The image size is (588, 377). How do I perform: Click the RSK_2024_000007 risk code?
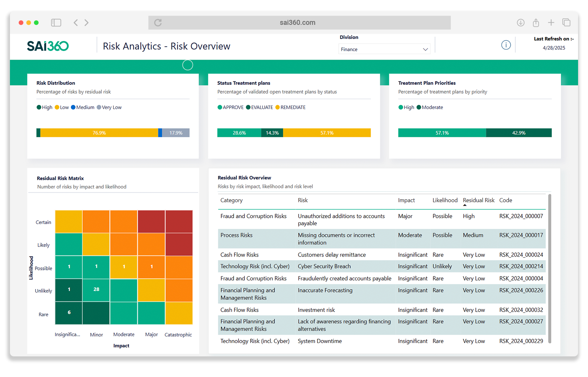(x=521, y=216)
